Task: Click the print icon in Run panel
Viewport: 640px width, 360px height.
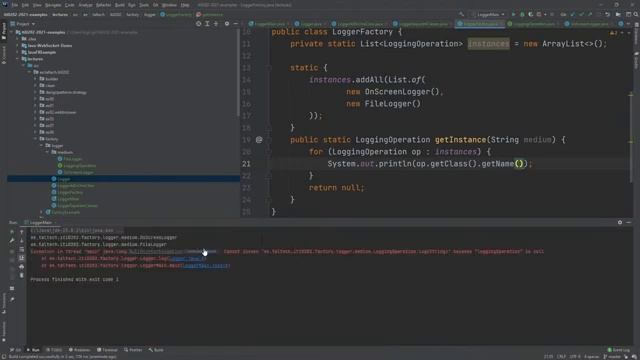Action: click(x=22, y=267)
